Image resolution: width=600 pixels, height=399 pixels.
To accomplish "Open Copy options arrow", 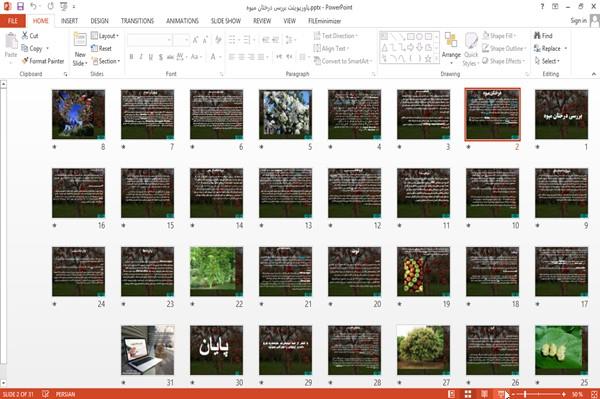I will point(48,49).
